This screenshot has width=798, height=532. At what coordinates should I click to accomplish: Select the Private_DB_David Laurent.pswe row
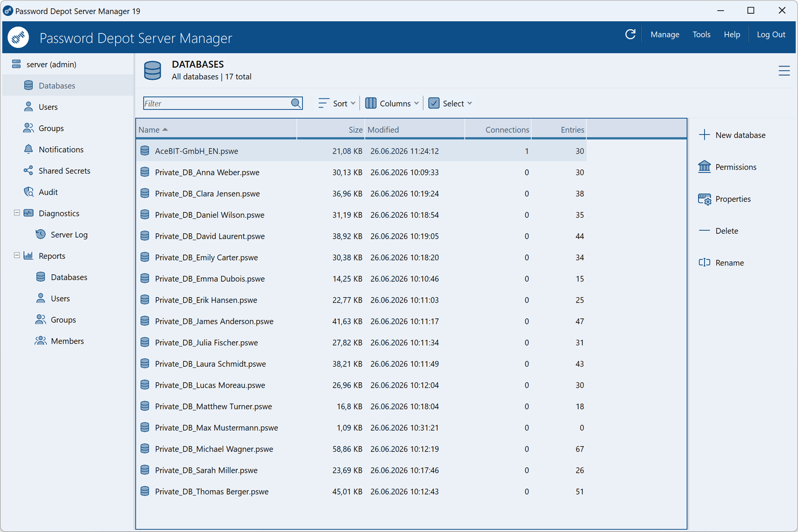pyautogui.click(x=362, y=236)
